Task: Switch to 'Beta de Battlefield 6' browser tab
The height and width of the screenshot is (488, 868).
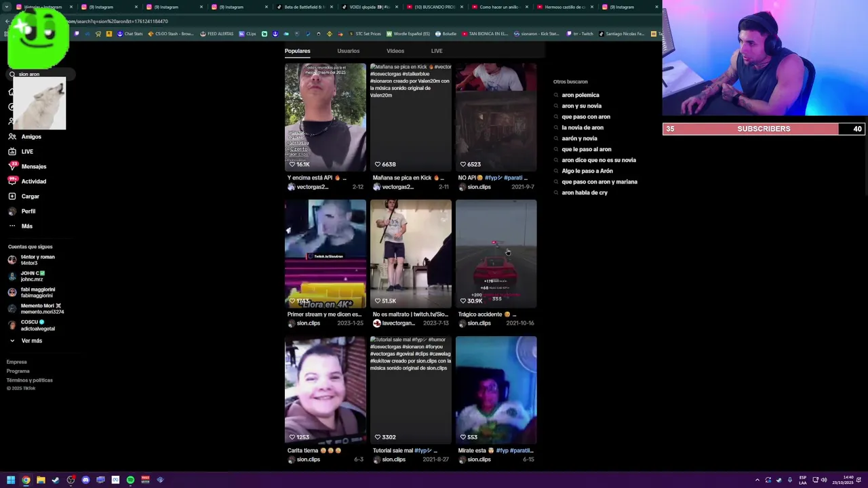Action: 303,7
